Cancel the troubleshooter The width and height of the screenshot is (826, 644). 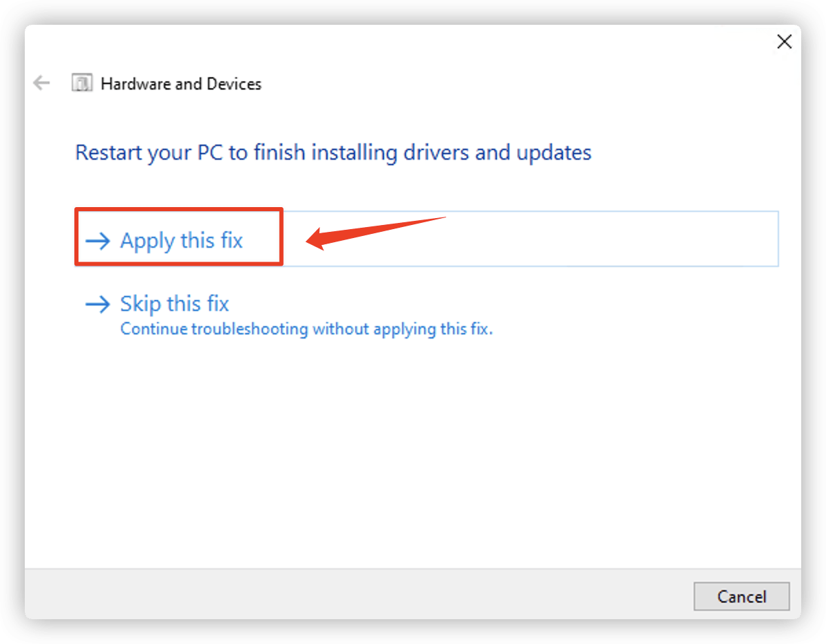[x=741, y=597]
